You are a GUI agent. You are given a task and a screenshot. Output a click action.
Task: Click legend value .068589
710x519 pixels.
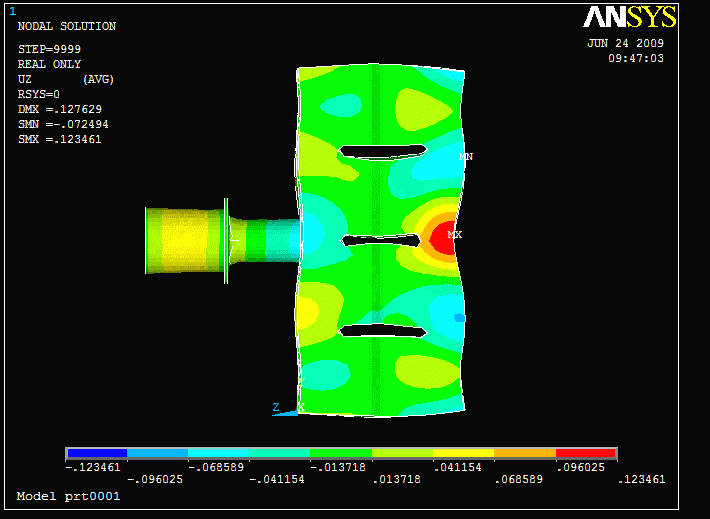point(519,479)
